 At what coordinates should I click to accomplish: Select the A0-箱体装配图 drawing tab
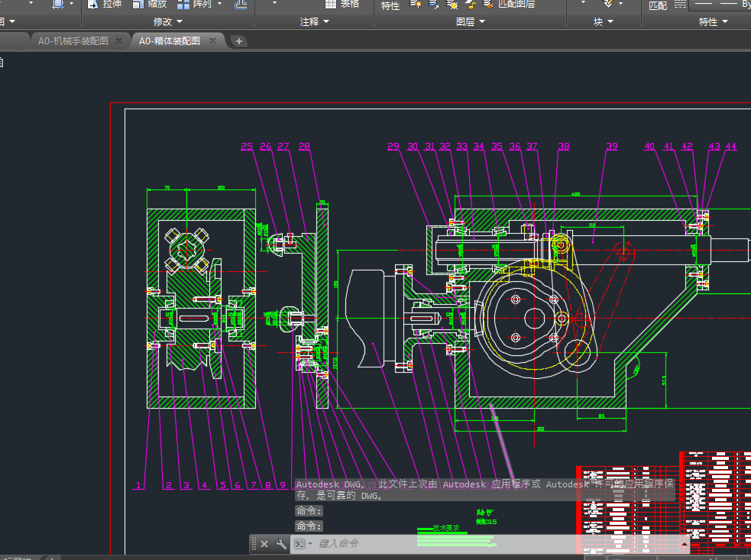click(x=170, y=41)
